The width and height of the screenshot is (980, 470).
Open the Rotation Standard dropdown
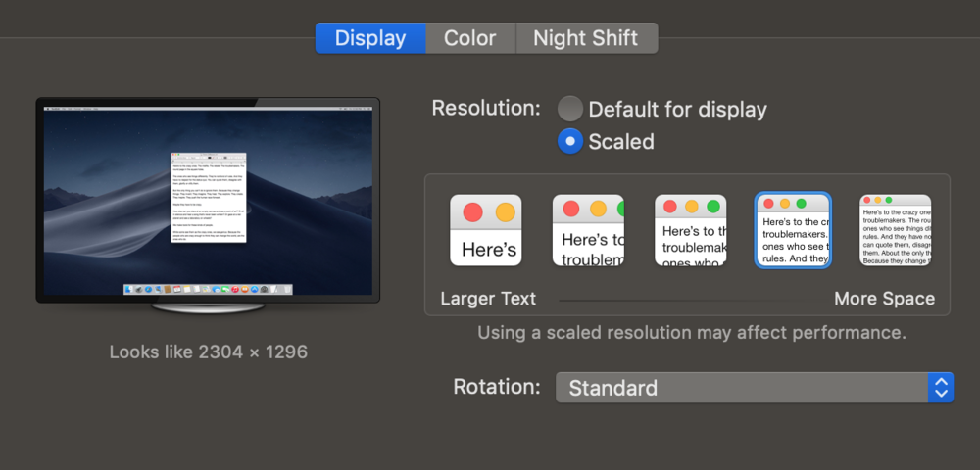pyautogui.click(x=742, y=388)
